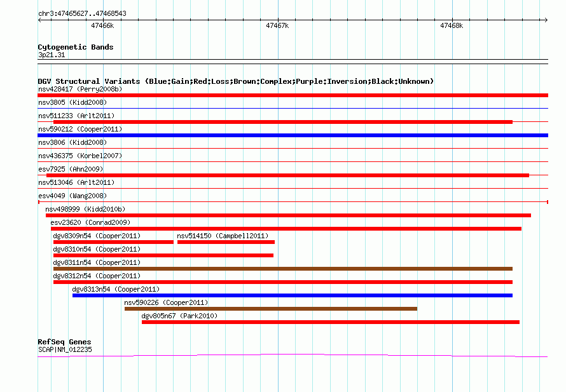Click the 47467k ruler tick label
Screen dimensions: 566x392
(x=277, y=25)
